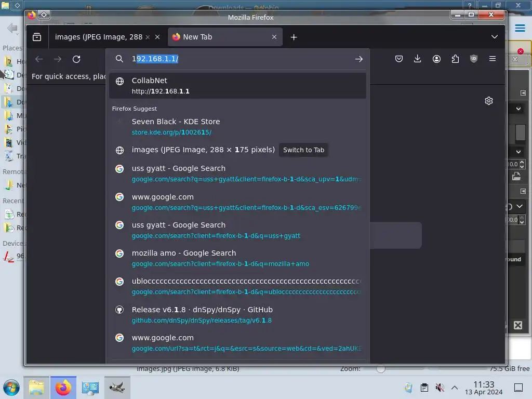Open the bird application taskbar icon

117,388
